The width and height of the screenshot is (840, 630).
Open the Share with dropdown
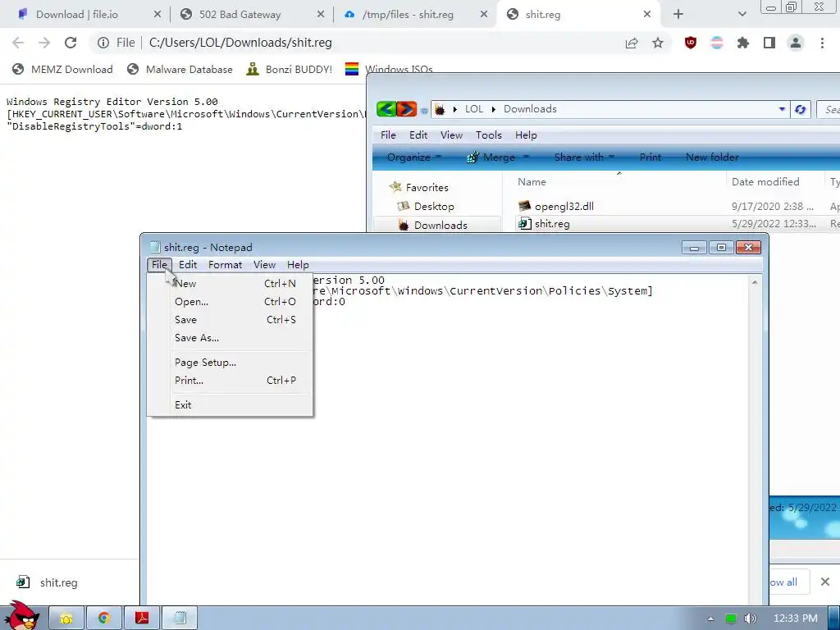click(x=584, y=157)
